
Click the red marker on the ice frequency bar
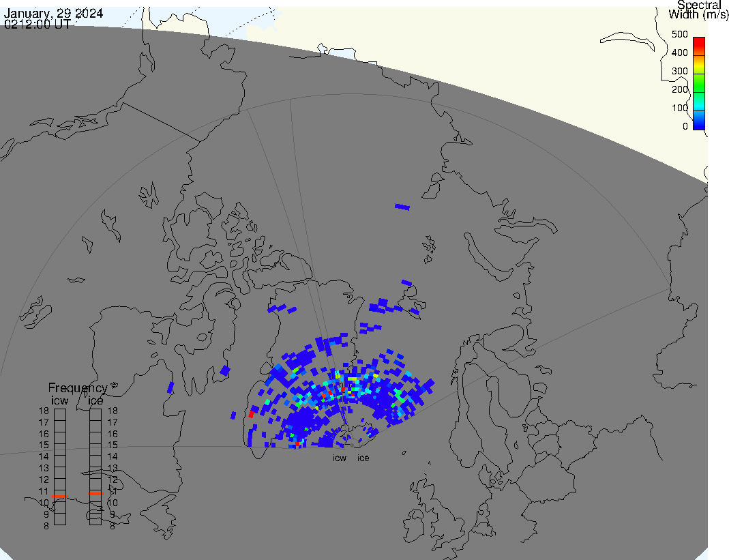coord(95,493)
